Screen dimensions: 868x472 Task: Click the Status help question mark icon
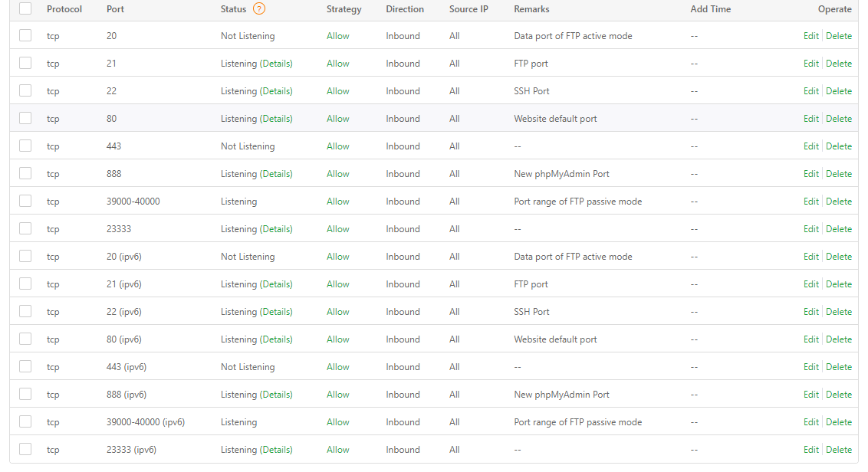point(259,9)
